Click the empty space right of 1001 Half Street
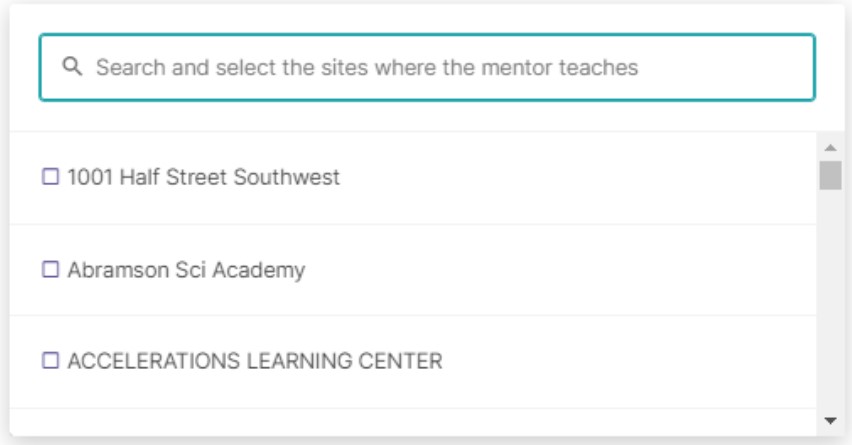The image size is (852, 445). pos(577,177)
